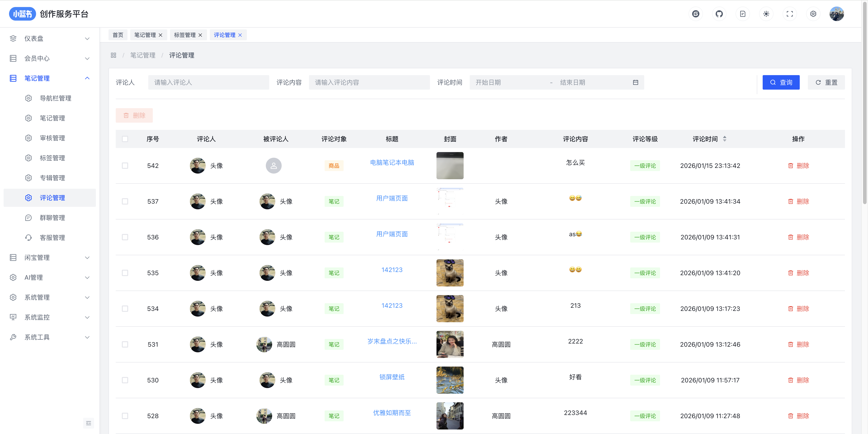This screenshot has width=868, height=434.
Task: Open the GitHub repository icon
Action: [719, 14]
